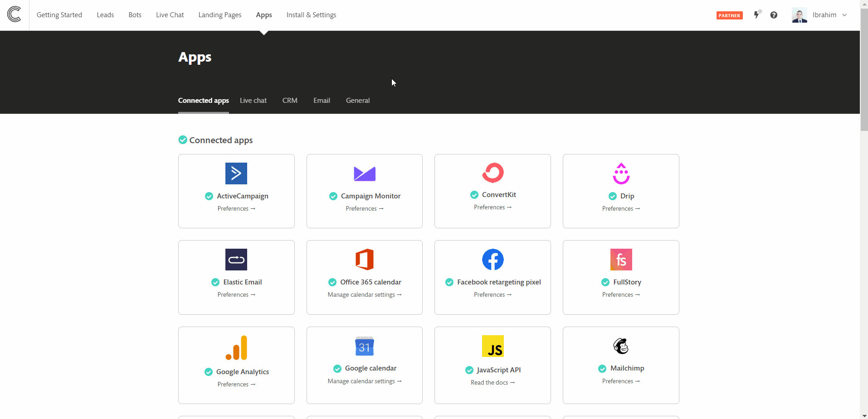Screen dimensions: 868x419
Task: Expand the Ibrahim account dropdown arrow
Action: [x=844, y=15]
